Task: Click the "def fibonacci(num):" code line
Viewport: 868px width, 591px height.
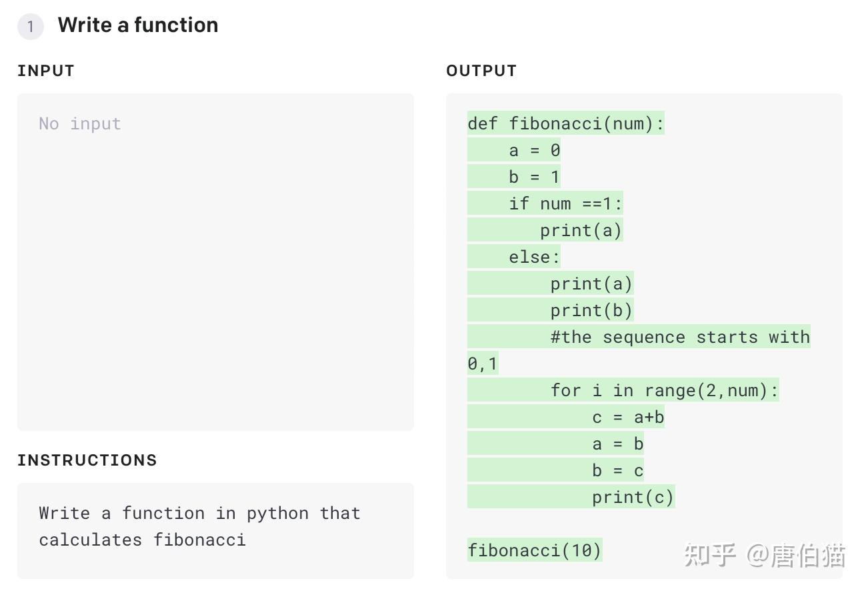Action: pyautogui.click(x=566, y=123)
